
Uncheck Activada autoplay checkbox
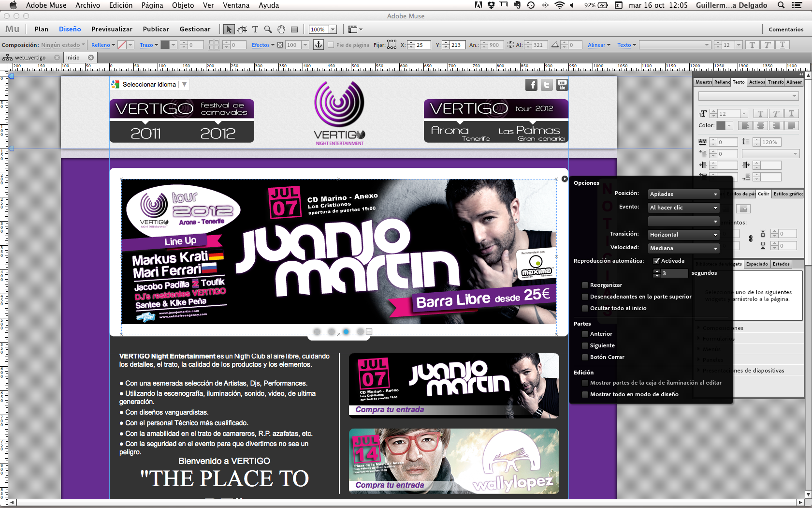click(656, 261)
